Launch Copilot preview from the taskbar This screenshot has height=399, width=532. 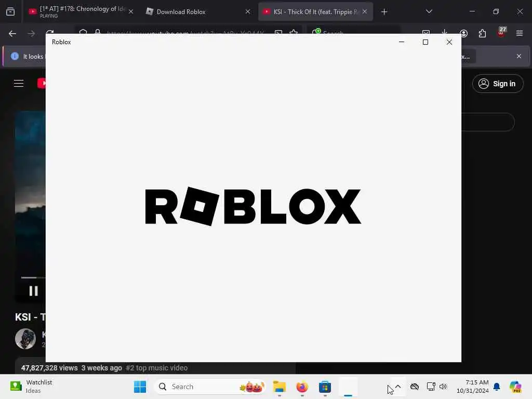[515, 387]
